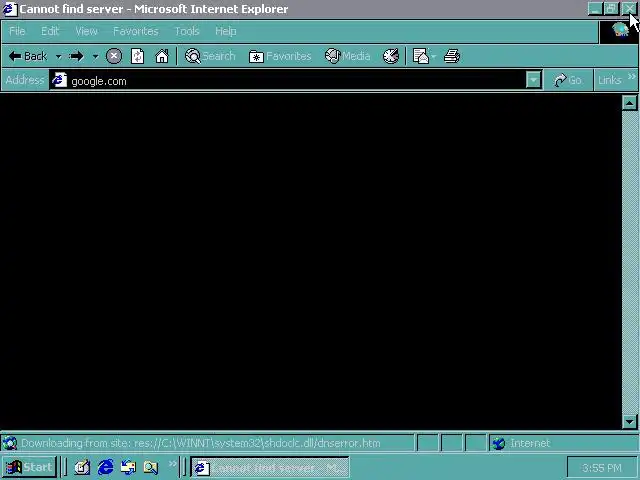The height and width of the screenshot is (480, 640).
Task: Click the taskbar clock showing 3:55 PM
Action: [x=602, y=468]
